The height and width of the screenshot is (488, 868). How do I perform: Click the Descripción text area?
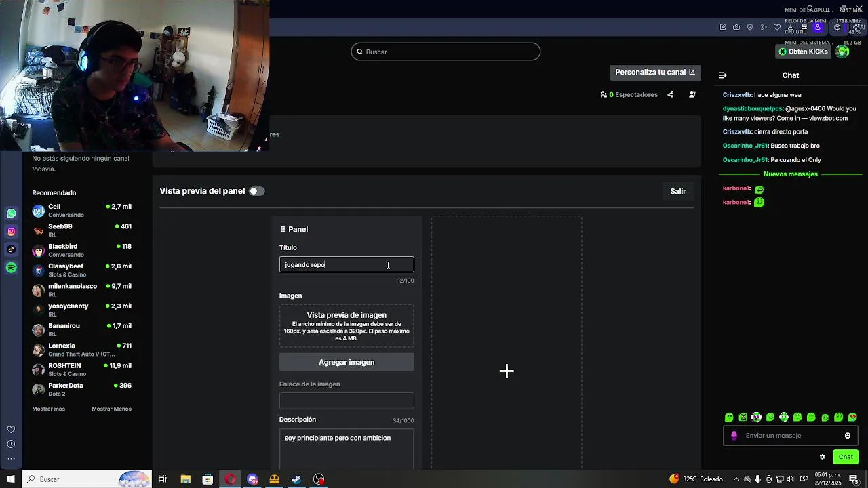pos(347,449)
